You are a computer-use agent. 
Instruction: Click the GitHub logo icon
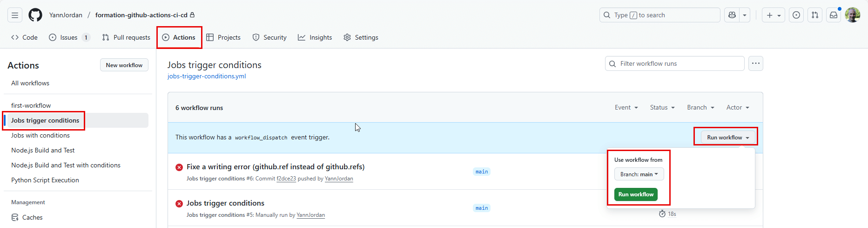click(35, 15)
